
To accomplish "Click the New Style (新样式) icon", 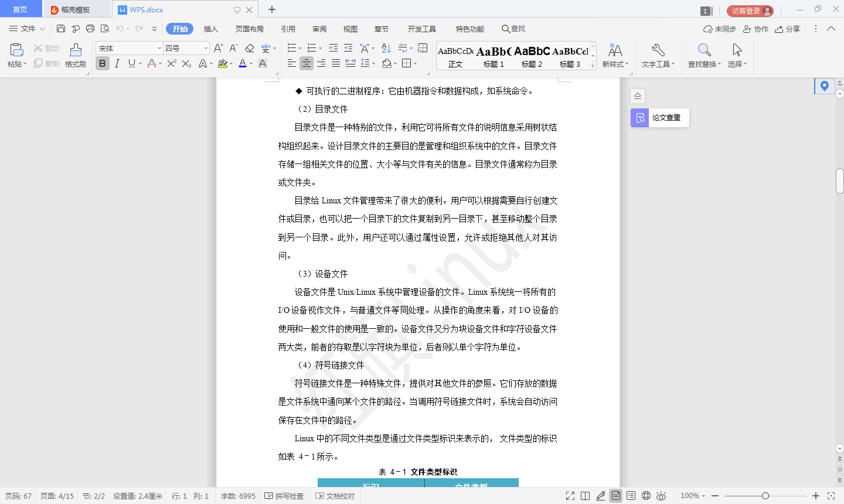I will pos(615,56).
